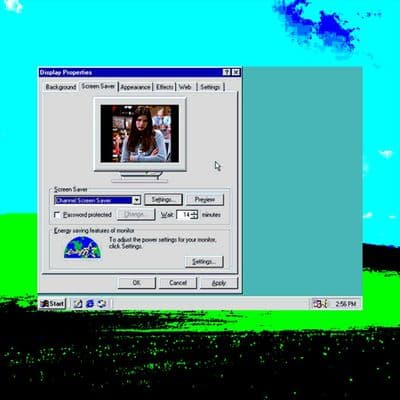400x400 pixels.
Task: Toggle the Password protected checkbox
Action: pyautogui.click(x=57, y=215)
